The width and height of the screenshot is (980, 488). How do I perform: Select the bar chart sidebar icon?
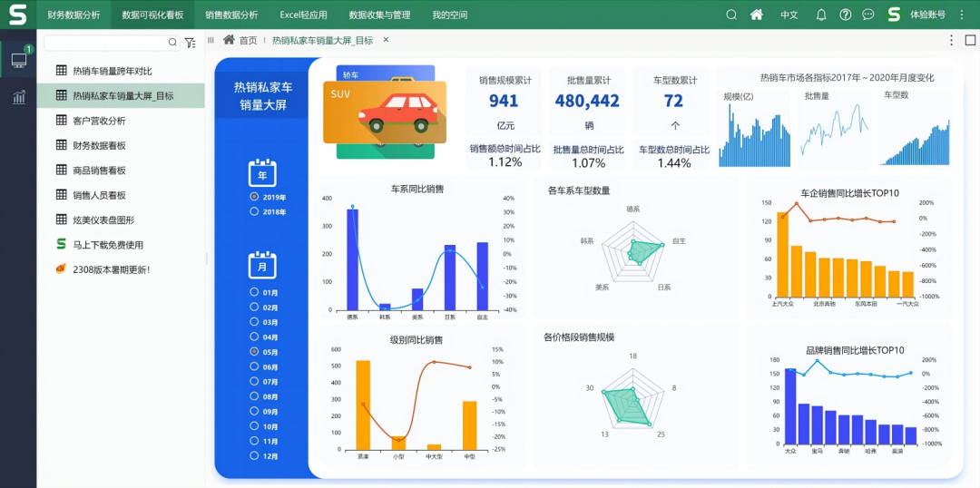19,97
